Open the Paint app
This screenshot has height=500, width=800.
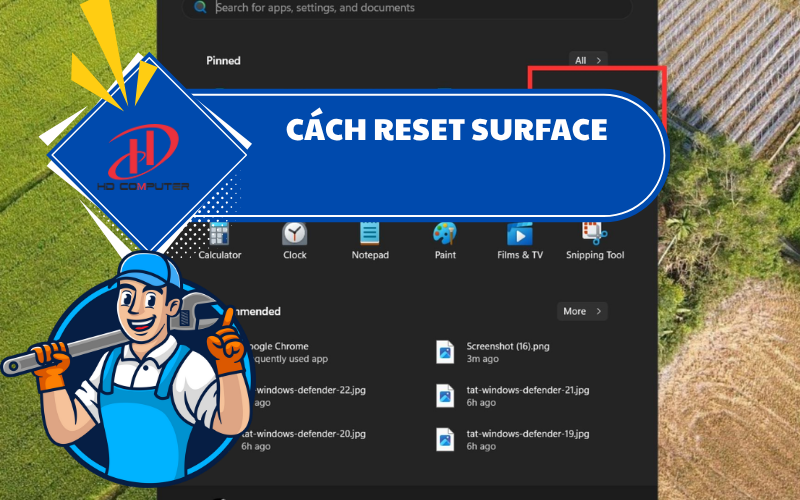coord(445,240)
